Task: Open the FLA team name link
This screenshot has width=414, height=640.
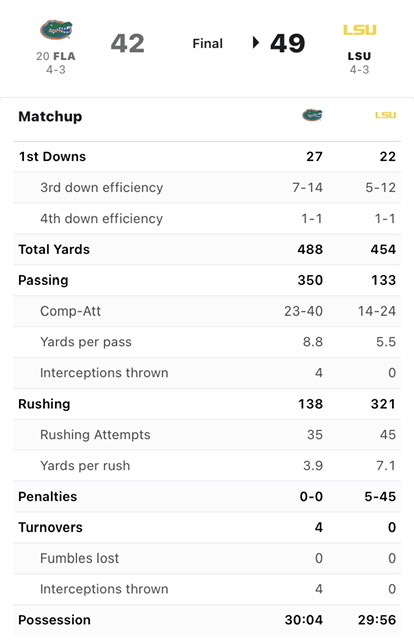Action: pyautogui.click(x=64, y=56)
